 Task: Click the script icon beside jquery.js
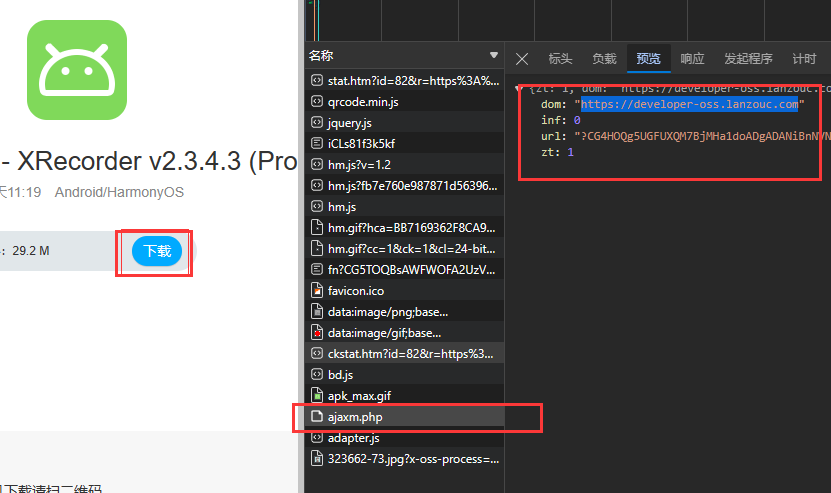[317, 122]
